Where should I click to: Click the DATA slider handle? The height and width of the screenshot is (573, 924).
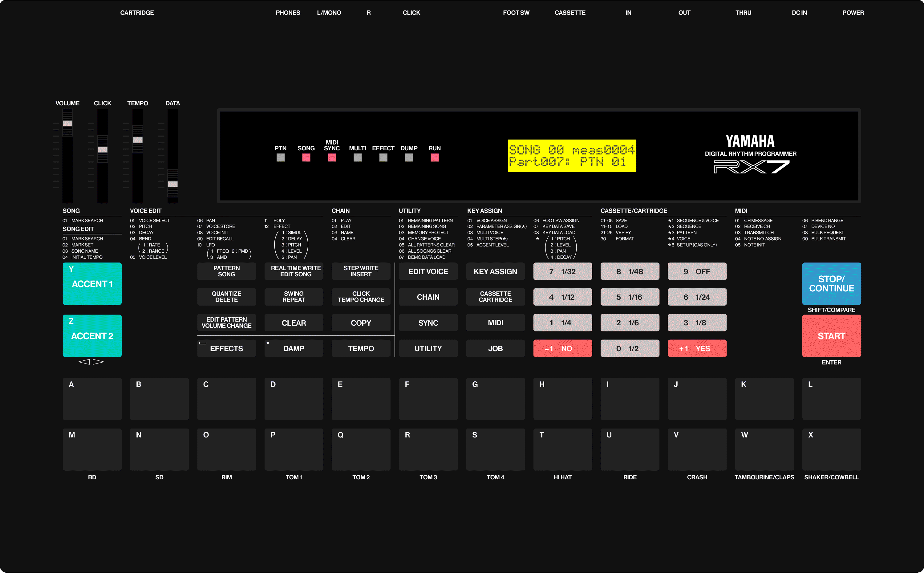(x=173, y=184)
